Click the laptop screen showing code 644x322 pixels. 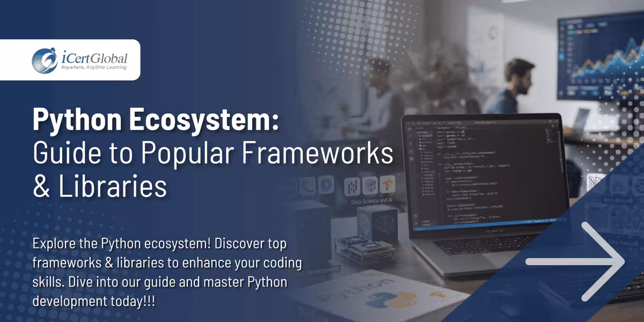487,174
